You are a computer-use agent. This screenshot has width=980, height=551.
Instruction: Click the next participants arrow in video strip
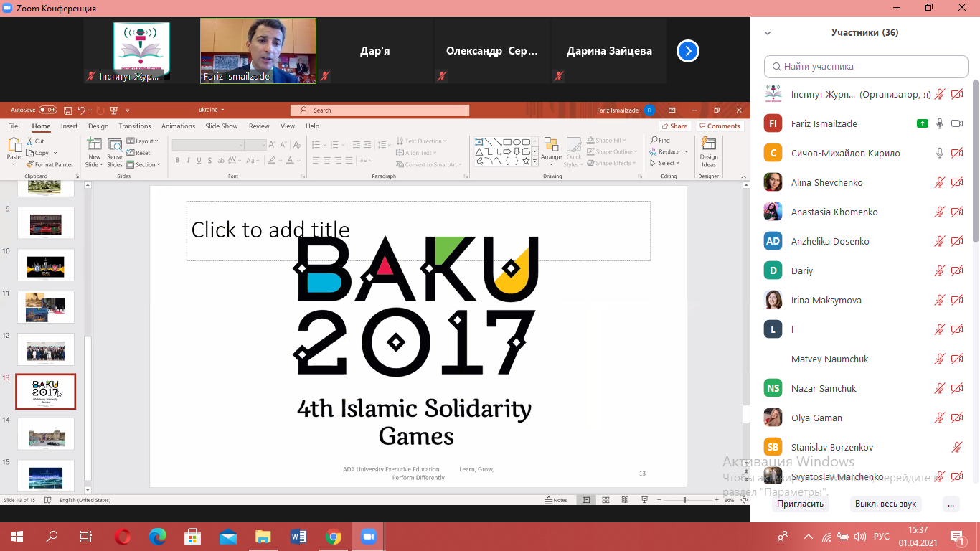tap(687, 51)
